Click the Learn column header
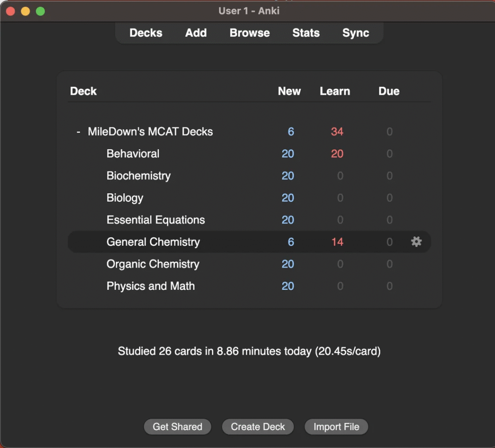The image size is (495, 448). point(335,91)
